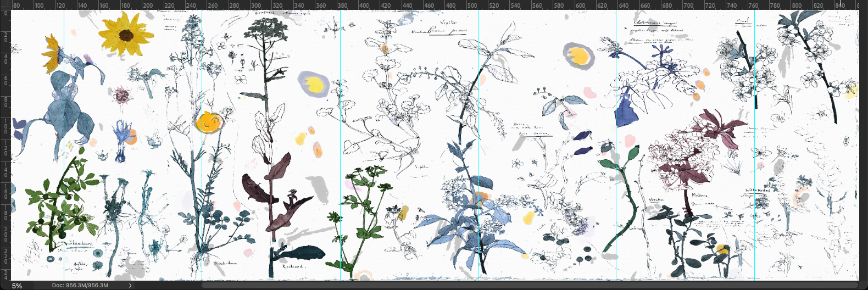The height and width of the screenshot is (290, 868).
Task: Click the 0 mark on the left vertical ruler
Action: click(5, 13)
